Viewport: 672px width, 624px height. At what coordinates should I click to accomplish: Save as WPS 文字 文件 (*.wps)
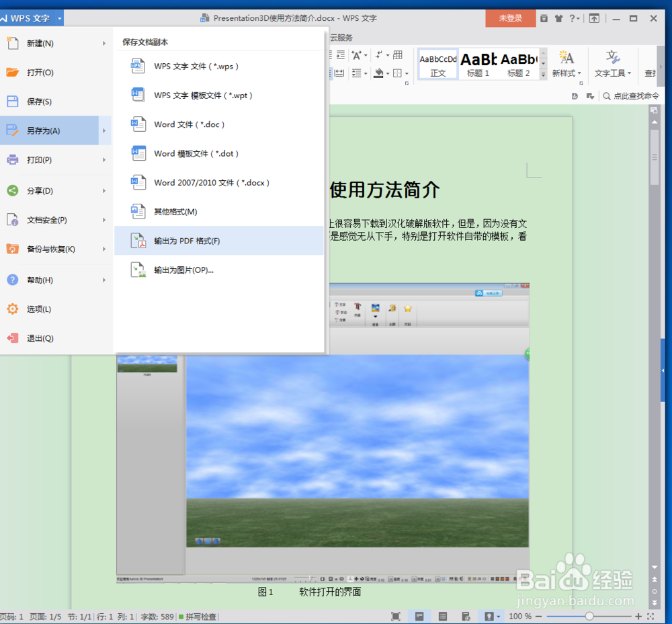click(x=218, y=66)
